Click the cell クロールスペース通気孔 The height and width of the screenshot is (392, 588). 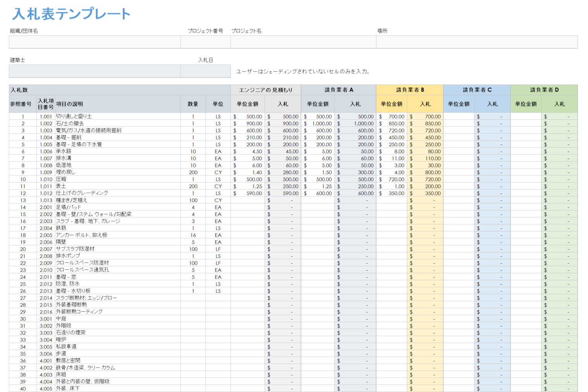(118, 270)
